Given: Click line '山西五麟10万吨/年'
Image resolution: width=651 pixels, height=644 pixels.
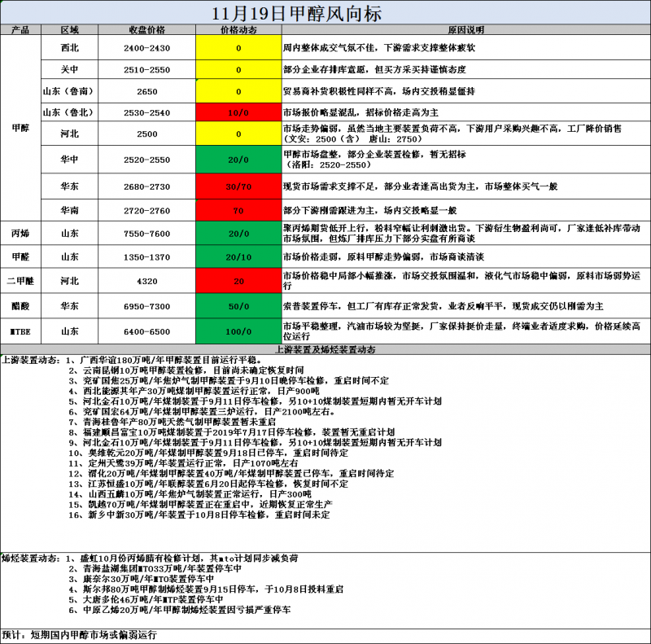Looking at the screenshot, I should (x=190, y=494).
